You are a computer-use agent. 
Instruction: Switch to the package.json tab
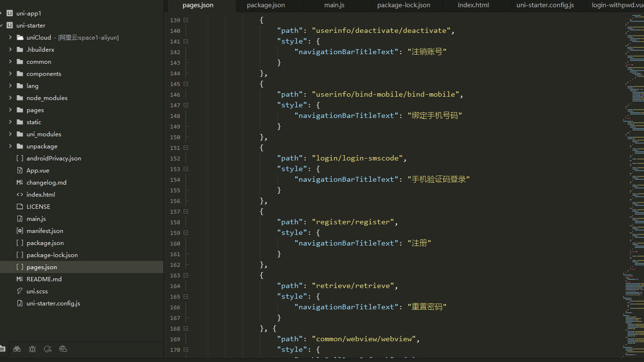[x=266, y=5]
